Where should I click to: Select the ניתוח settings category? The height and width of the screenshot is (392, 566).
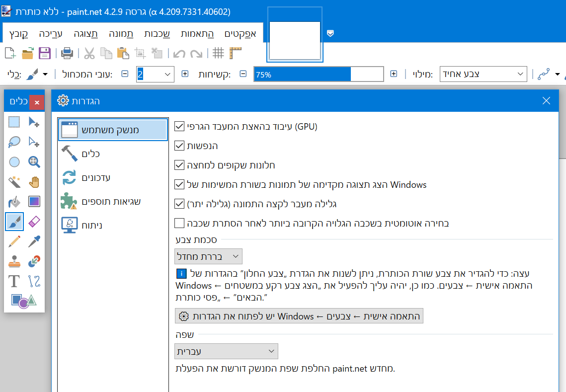[113, 225]
